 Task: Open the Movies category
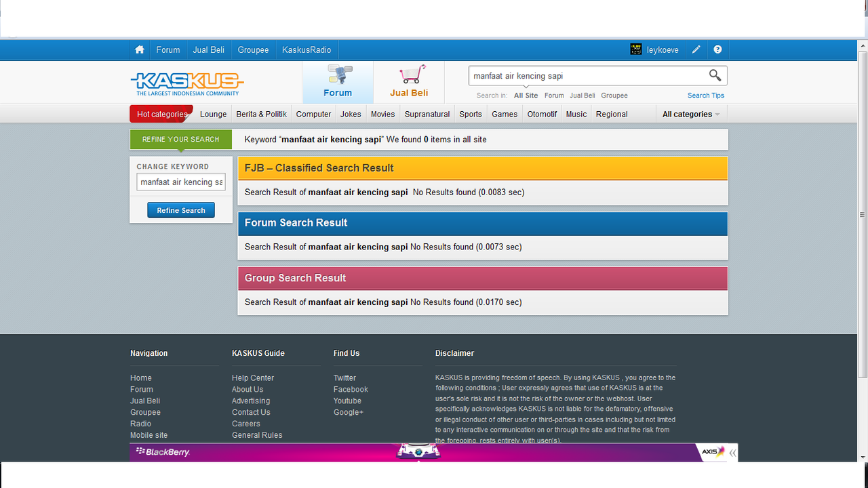(x=382, y=114)
